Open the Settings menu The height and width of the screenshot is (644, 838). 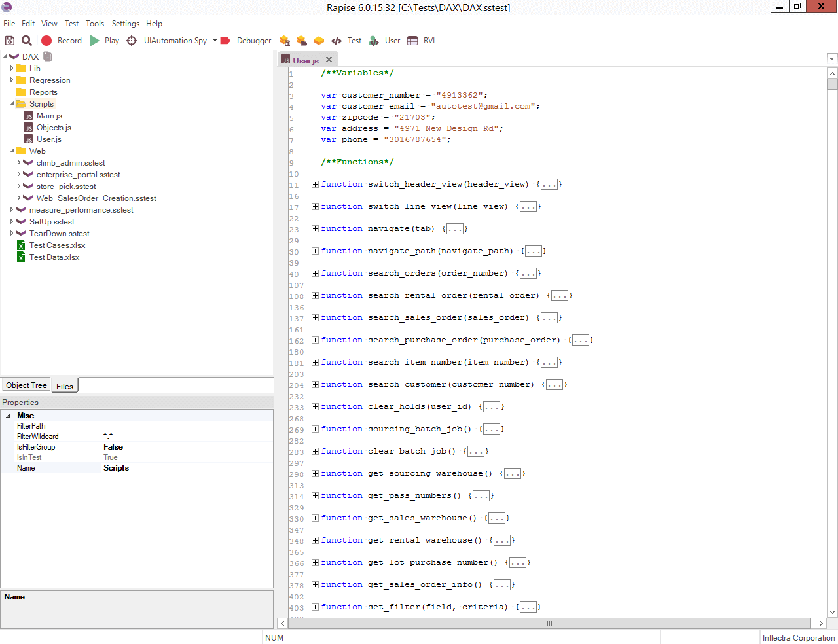click(x=126, y=24)
